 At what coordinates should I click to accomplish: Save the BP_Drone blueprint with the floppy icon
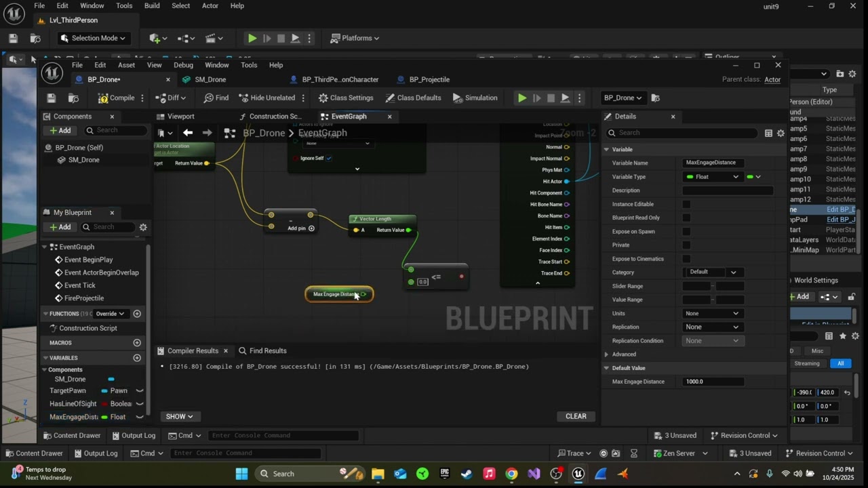coord(51,98)
